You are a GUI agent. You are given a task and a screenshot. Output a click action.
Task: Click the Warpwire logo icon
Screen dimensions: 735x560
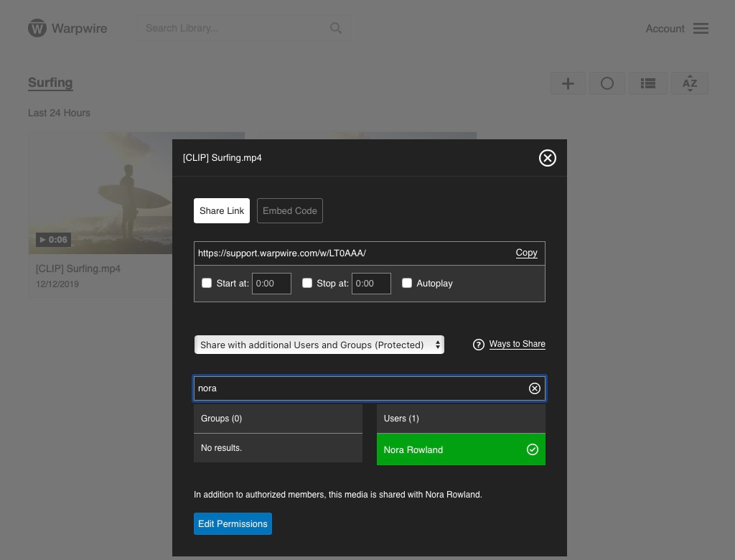(x=37, y=28)
